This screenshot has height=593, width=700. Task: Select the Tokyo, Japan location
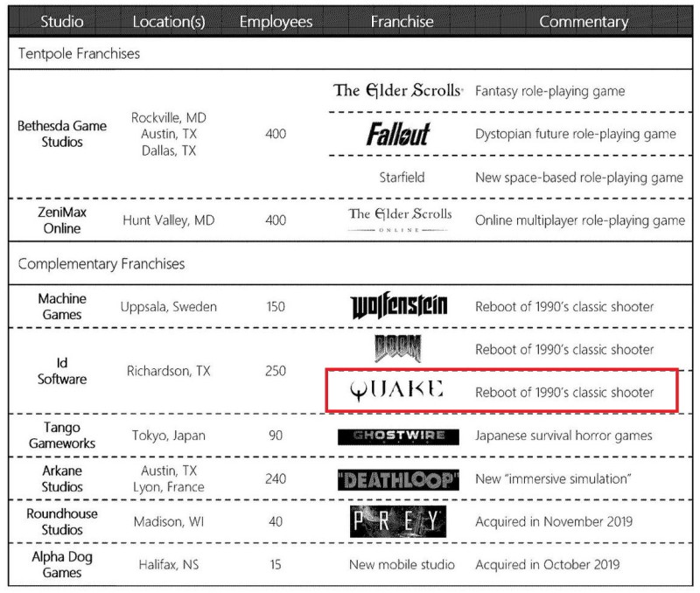[169, 435]
